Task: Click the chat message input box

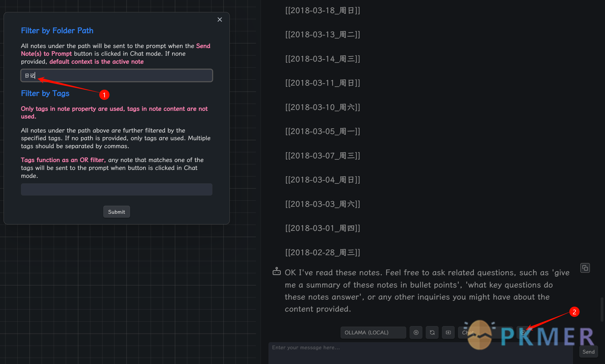Action: point(421,353)
